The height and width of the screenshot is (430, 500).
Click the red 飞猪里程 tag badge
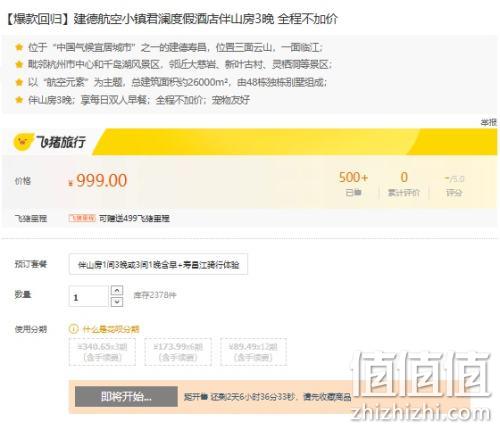click(82, 218)
